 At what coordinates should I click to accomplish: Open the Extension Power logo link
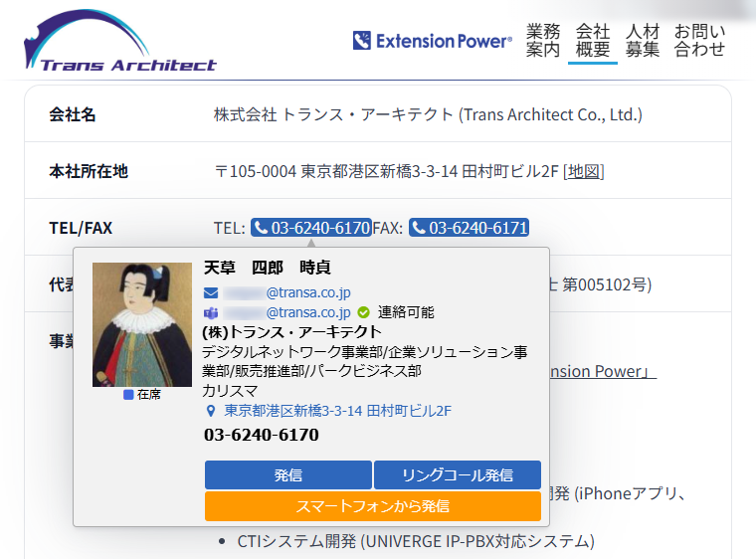[x=433, y=41]
